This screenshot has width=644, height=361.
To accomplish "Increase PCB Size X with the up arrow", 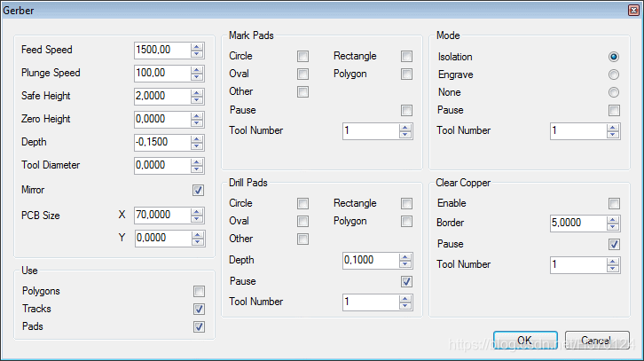I will click(197, 211).
